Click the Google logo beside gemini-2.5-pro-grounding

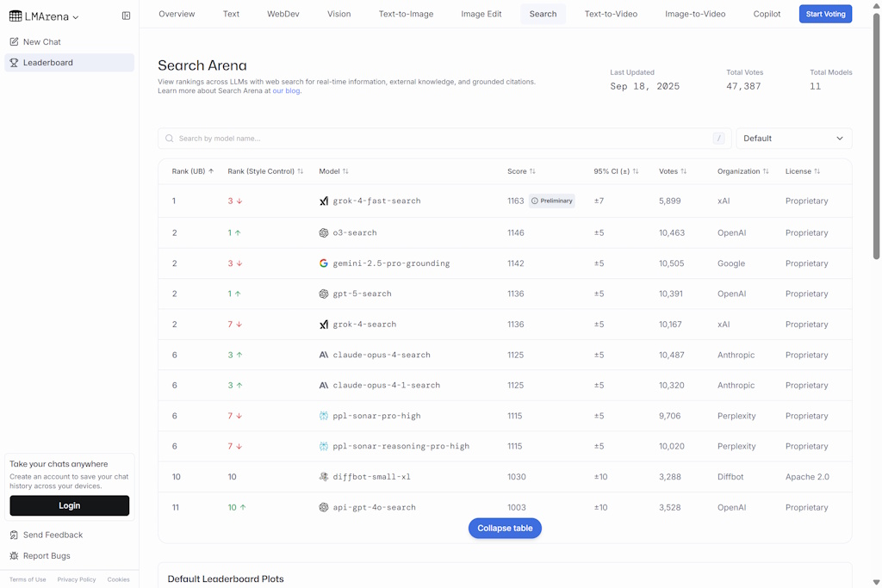[x=324, y=263]
